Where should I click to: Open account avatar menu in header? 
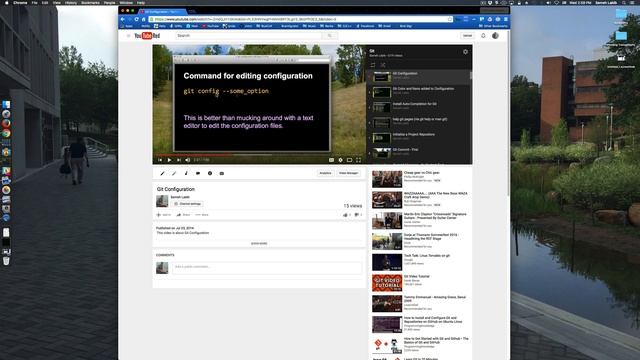coord(495,36)
